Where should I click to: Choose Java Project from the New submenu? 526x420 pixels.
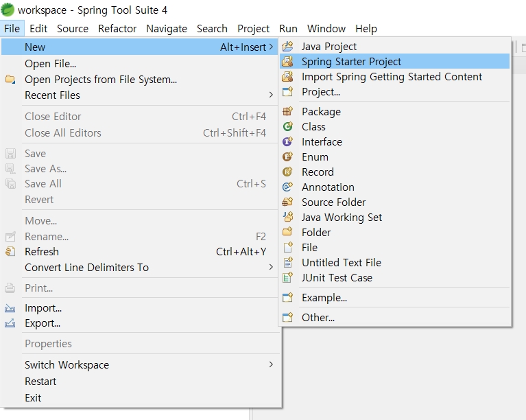coord(394,47)
